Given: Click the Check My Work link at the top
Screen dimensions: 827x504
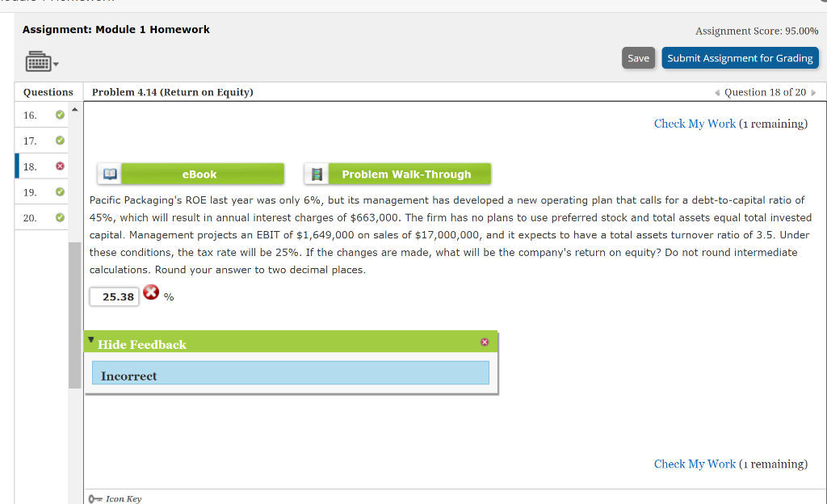Looking at the screenshot, I should pos(695,123).
